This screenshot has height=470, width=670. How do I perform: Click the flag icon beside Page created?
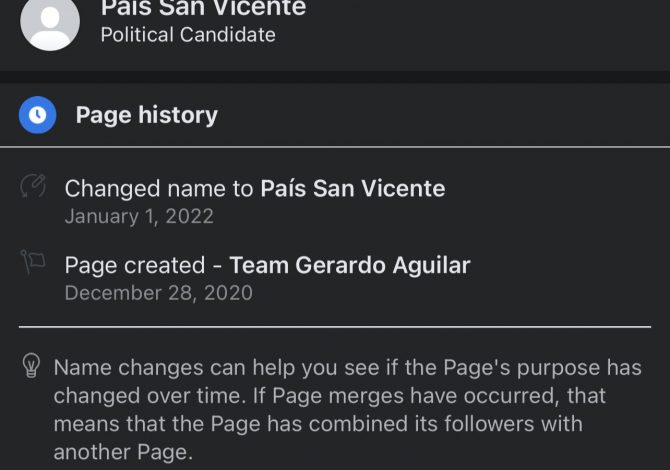click(x=33, y=261)
